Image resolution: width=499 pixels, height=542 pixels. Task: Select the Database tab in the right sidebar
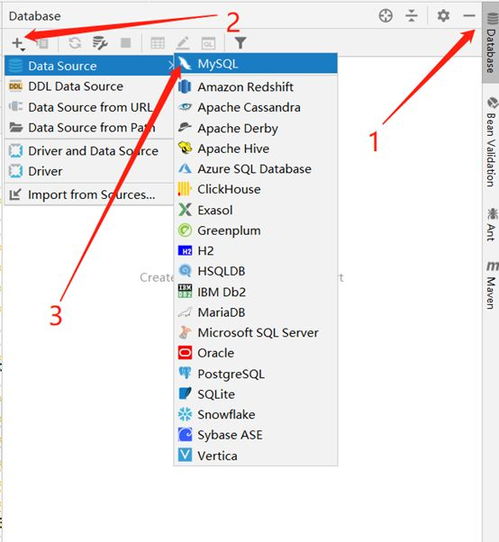click(491, 43)
